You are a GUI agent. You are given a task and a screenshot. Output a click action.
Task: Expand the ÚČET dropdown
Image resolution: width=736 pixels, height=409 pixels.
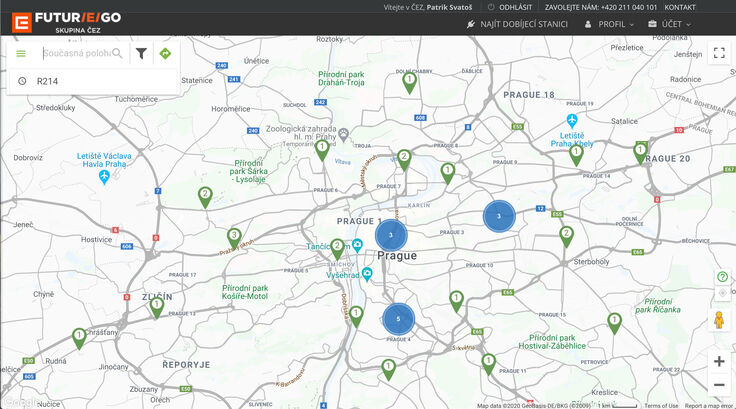[670, 24]
